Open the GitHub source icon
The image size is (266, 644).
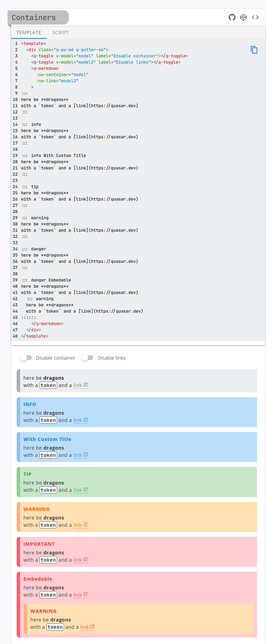(x=232, y=17)
